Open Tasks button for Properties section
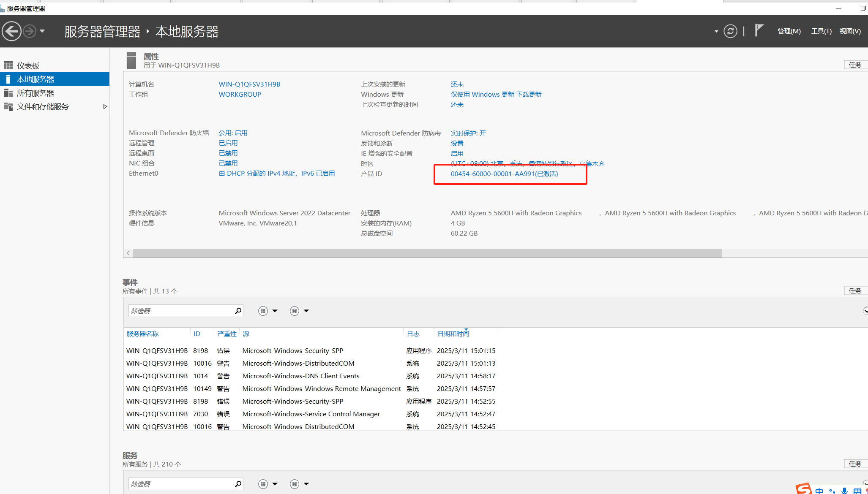Image resolution: width=868 pixels, height=494 pixels. 855,65
